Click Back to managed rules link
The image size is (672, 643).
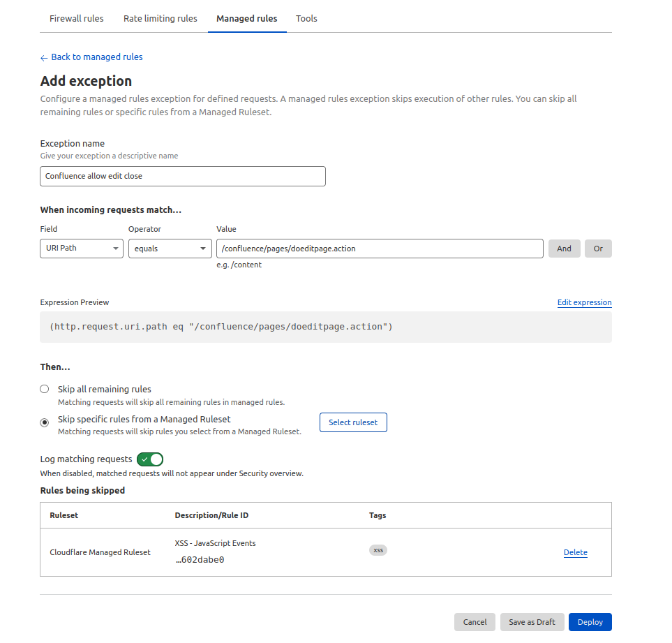[x=97, y=57]
